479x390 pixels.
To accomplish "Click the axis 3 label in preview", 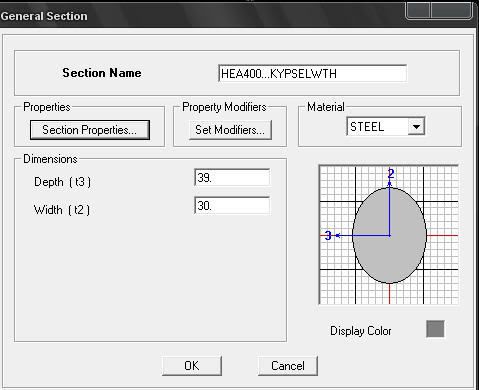I will 328,235.
